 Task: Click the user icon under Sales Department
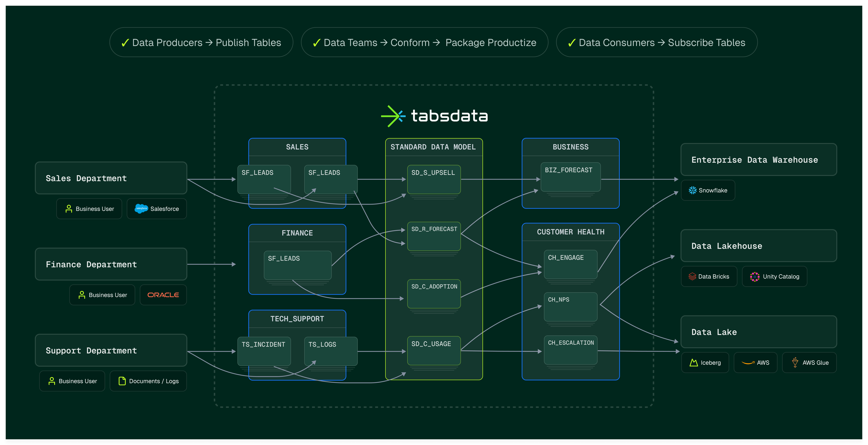(69, 209)
